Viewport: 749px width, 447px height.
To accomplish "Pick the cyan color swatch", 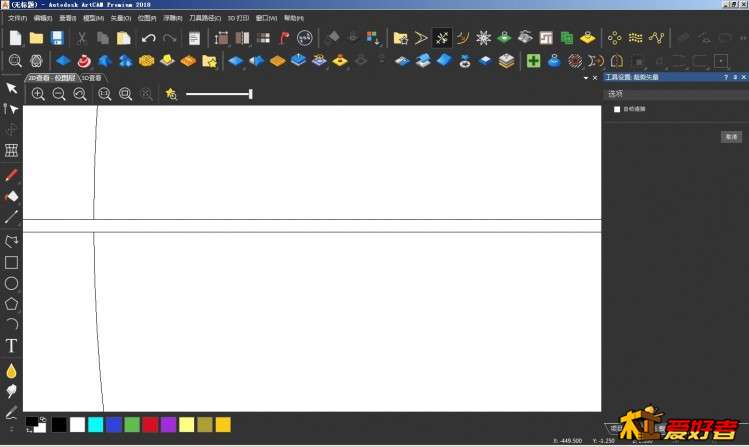I will [96, 425].
